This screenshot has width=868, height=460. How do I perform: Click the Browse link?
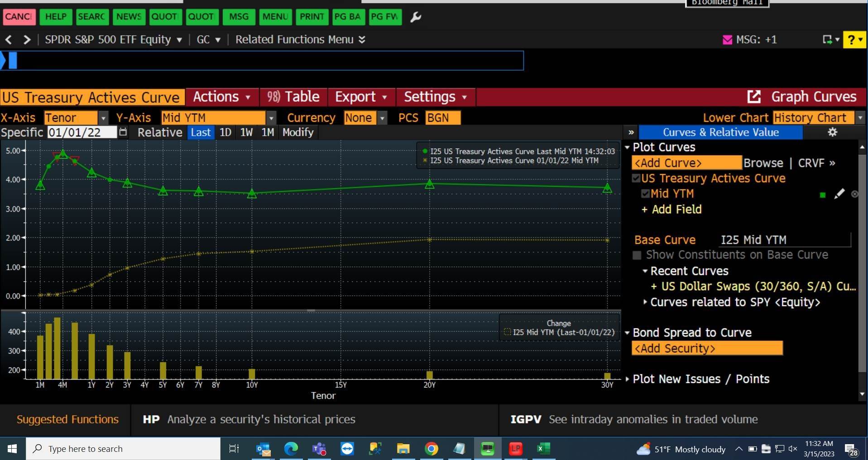click(x=763, y=163)
